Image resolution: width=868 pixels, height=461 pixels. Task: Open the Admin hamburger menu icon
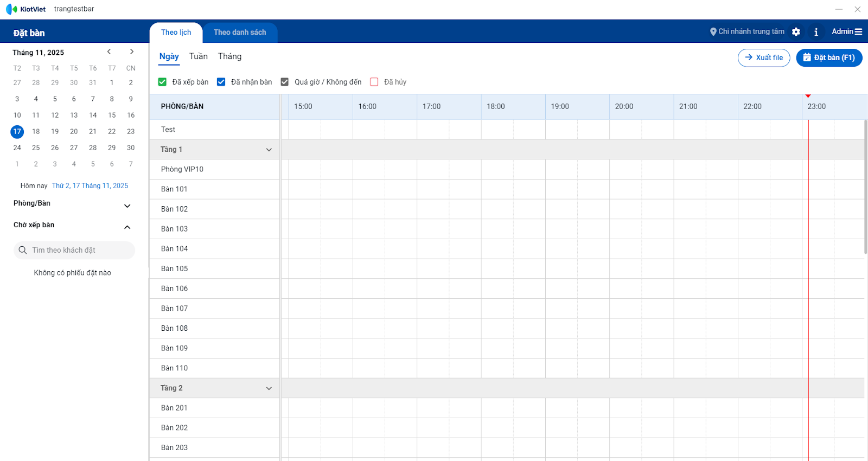click(x=858, y=32)
